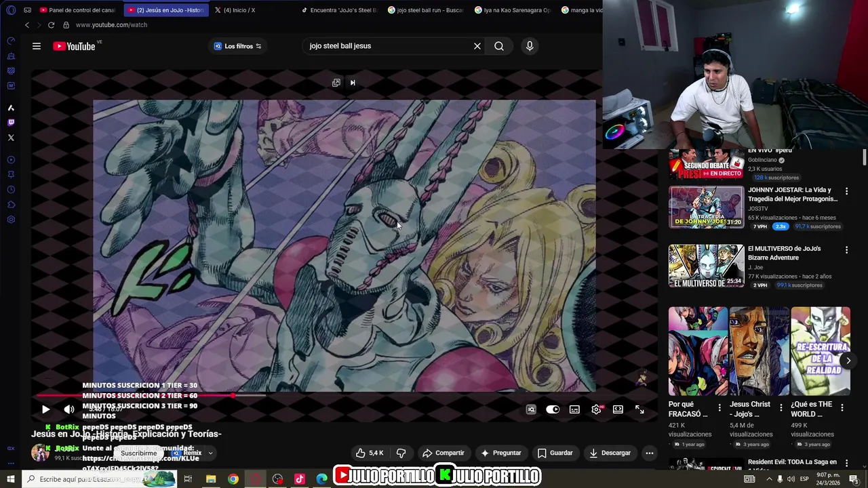
Task: Open X in Opera sidebar
Action: pyautogui.click(x=11, y=138)
